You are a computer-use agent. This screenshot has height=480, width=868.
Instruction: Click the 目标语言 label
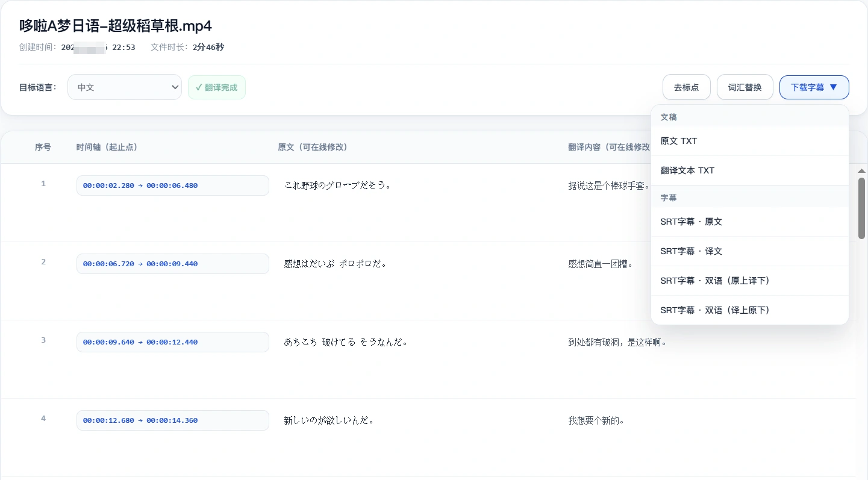[x=38, y=87]
